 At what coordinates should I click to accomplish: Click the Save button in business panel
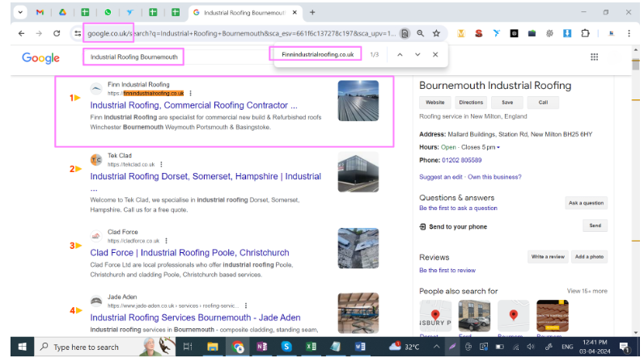(507, 102)
